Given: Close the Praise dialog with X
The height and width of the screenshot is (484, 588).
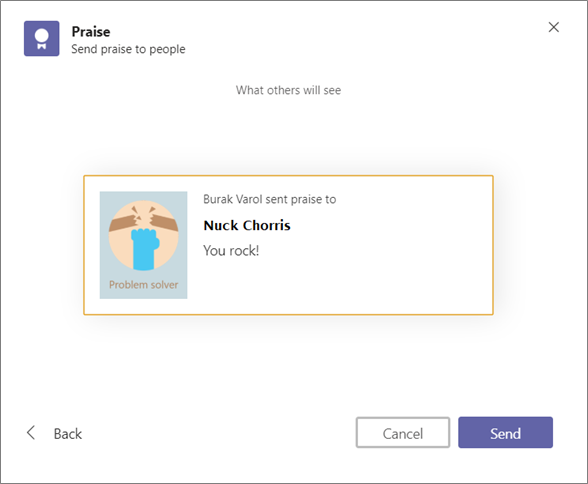Looking at the screenshot, I should point(554,27).
